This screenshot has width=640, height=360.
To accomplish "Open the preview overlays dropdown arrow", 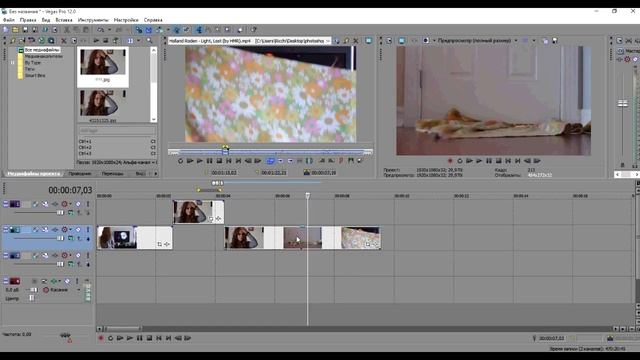I will (x=534, y=40).
